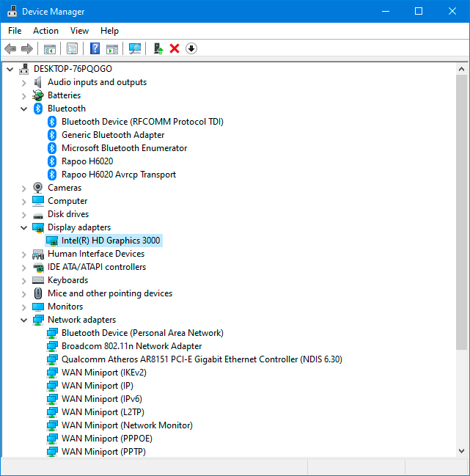
Task: Click the Disable device down-arrow icon
Action: 191,48
